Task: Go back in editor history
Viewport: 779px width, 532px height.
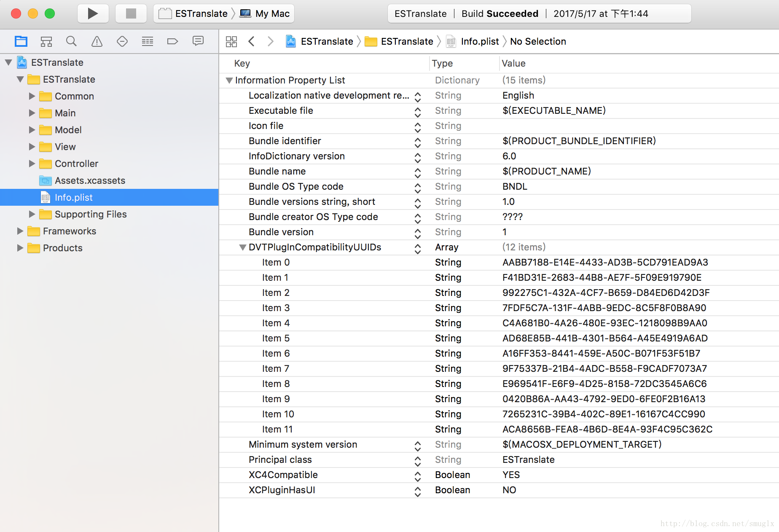Action: click(252, 41)
